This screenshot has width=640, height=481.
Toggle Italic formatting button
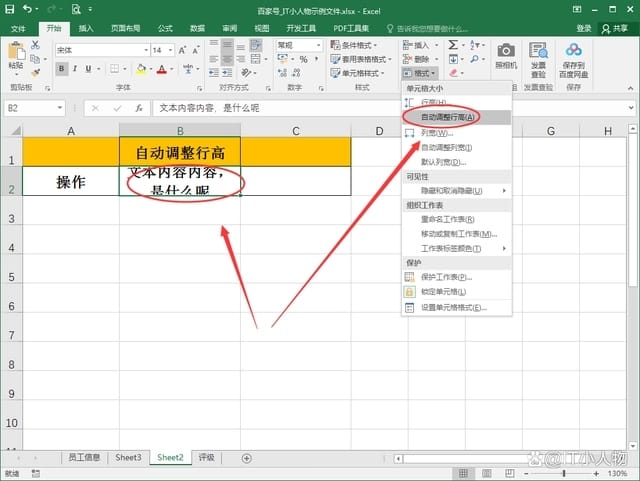pyautogui.click(x=75, y=69)
